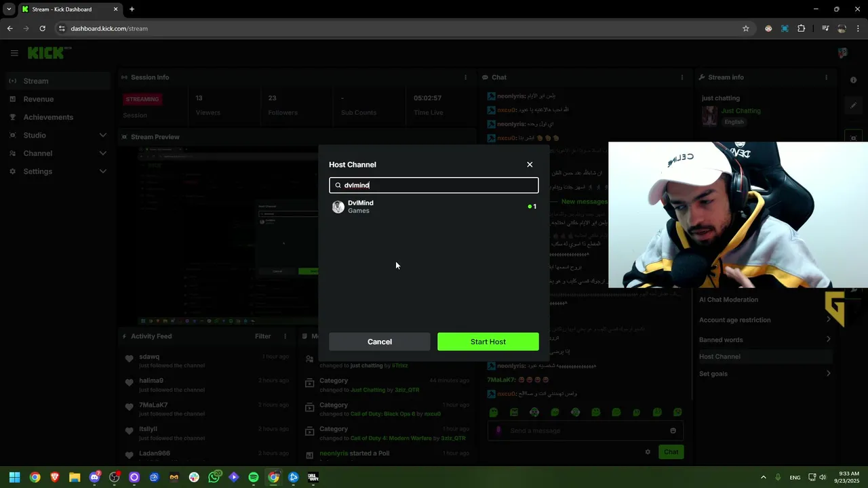Click the dashboard.kick.com/stream address bar
868x488 pixels.
400,28
